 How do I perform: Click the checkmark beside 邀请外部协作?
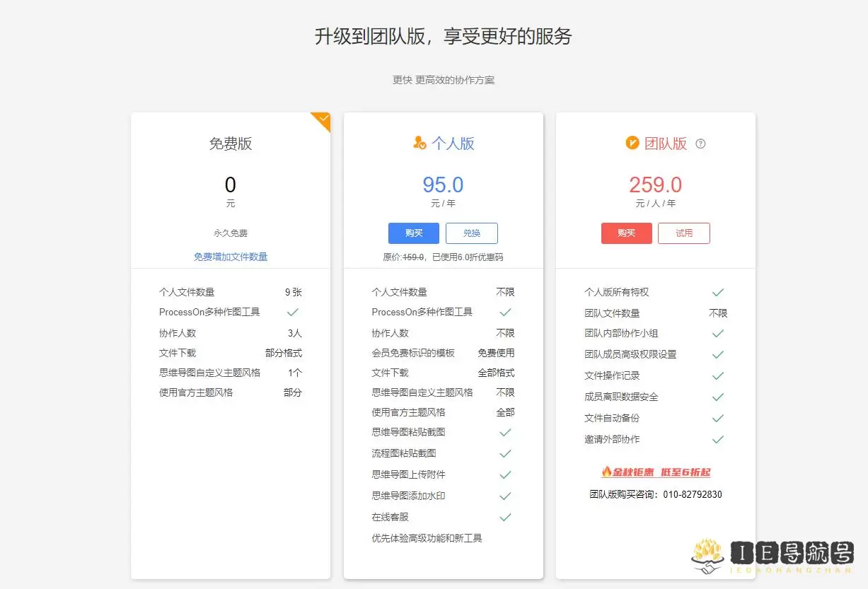coord(718,438)
